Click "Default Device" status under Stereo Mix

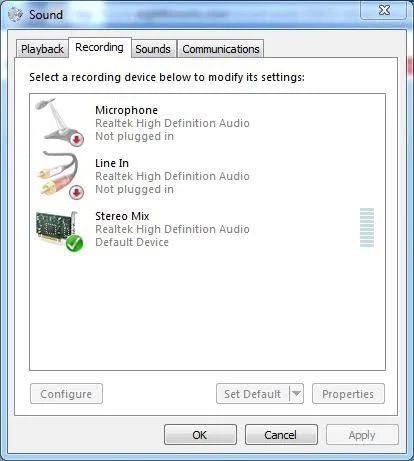coord(132,242)
